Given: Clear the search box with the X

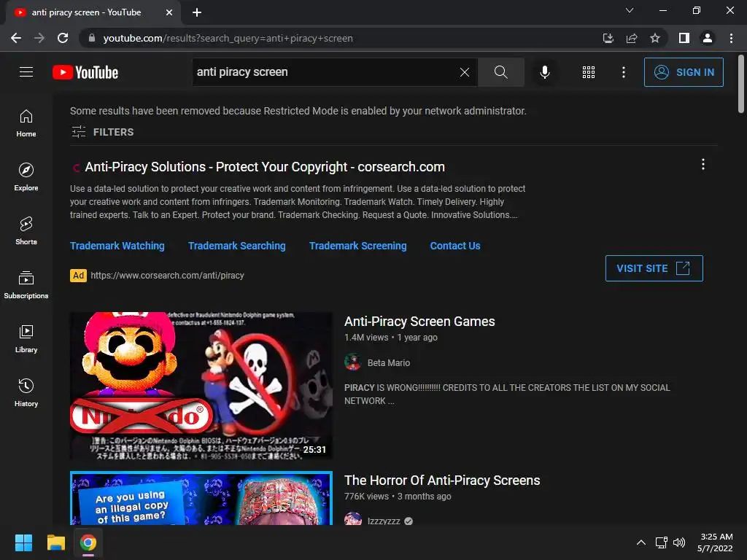Looking at the screenshot, I should [465, 72].
